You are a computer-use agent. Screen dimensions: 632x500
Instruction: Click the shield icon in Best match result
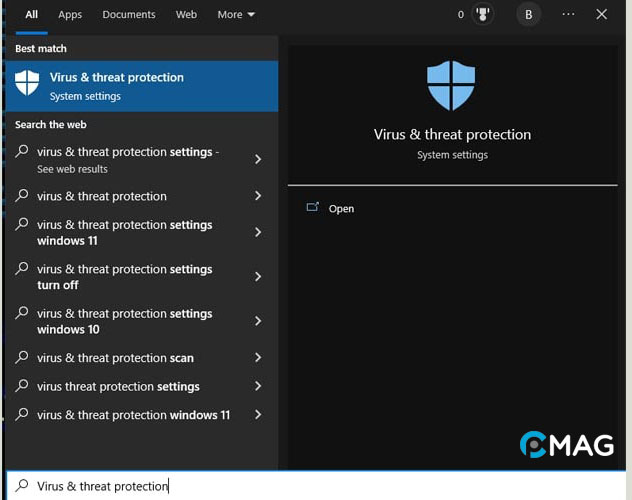click(x=28, y=85)
